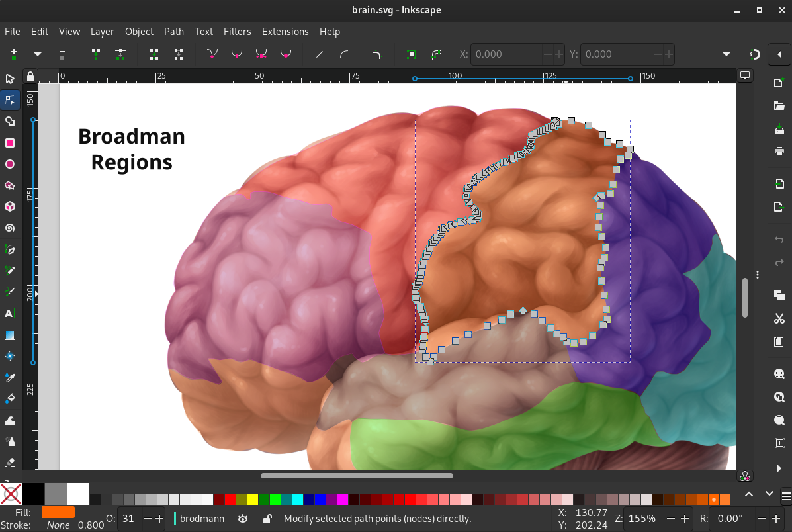The width and height of the screenshot is (792, 532).
Task: Make selected nodes corner
Action: pos(212,54)
